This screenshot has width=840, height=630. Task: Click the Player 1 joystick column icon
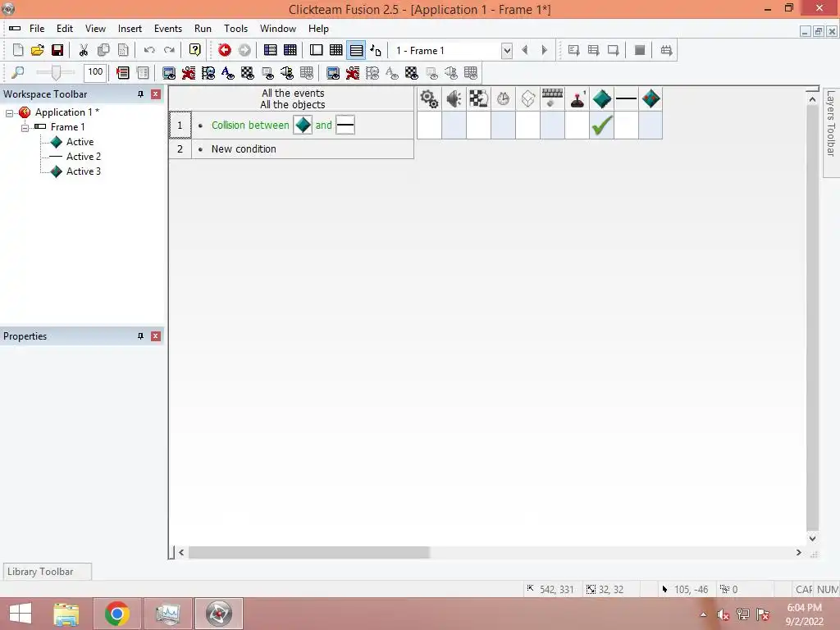(x=577, y=99)
